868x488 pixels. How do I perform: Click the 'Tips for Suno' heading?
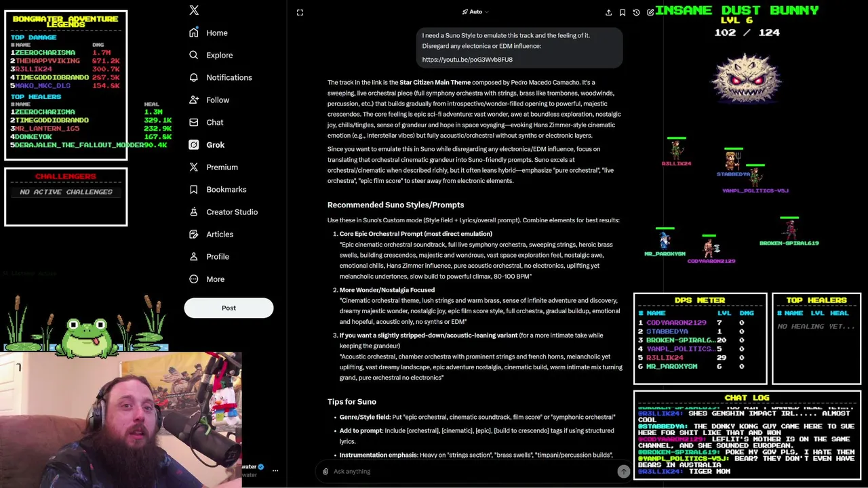[x=351, y=401]
